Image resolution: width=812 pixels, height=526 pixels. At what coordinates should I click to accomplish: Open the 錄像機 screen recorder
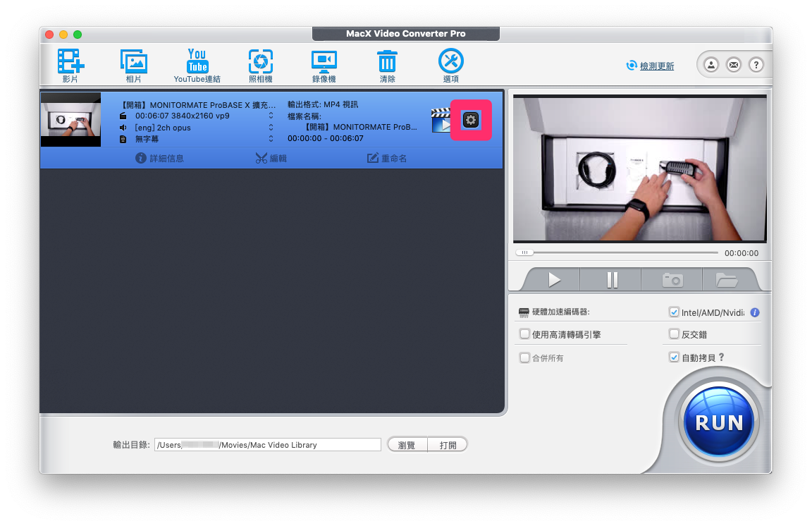click(324, 61)
